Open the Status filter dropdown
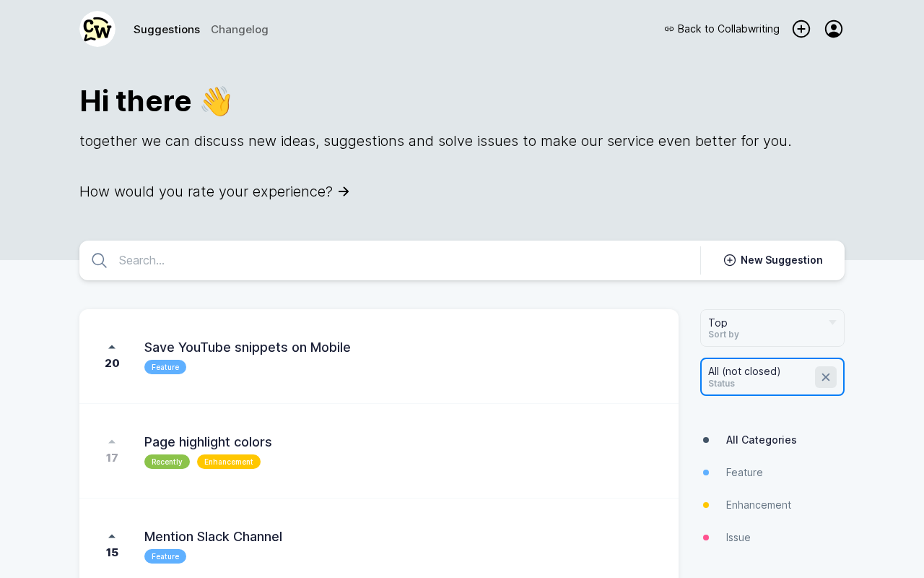 [754, 377]
